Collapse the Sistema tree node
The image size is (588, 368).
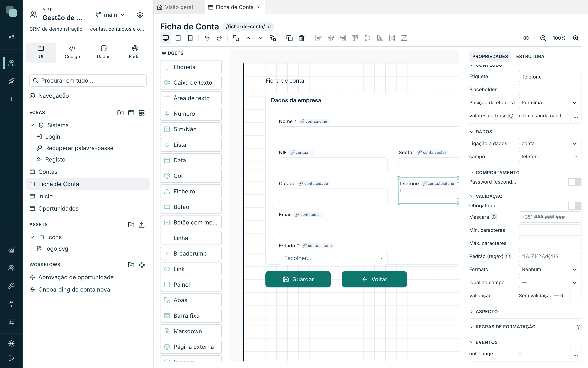point(32,125)
